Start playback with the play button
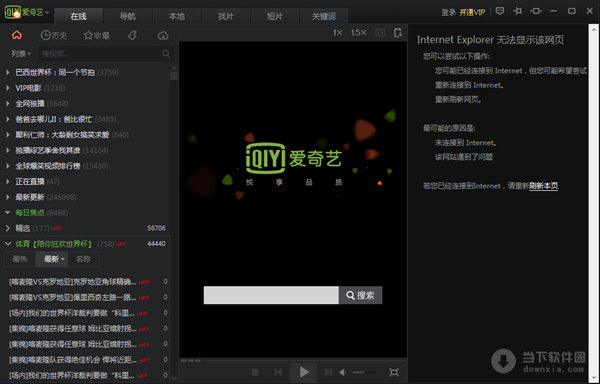Screen dimensions: 600x384 click(x=304, y=372)
